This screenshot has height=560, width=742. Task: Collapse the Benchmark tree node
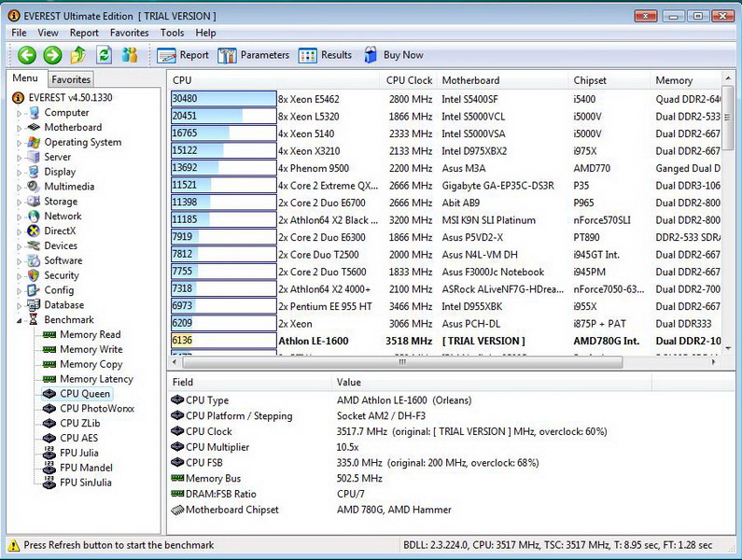tap(19, 320)
